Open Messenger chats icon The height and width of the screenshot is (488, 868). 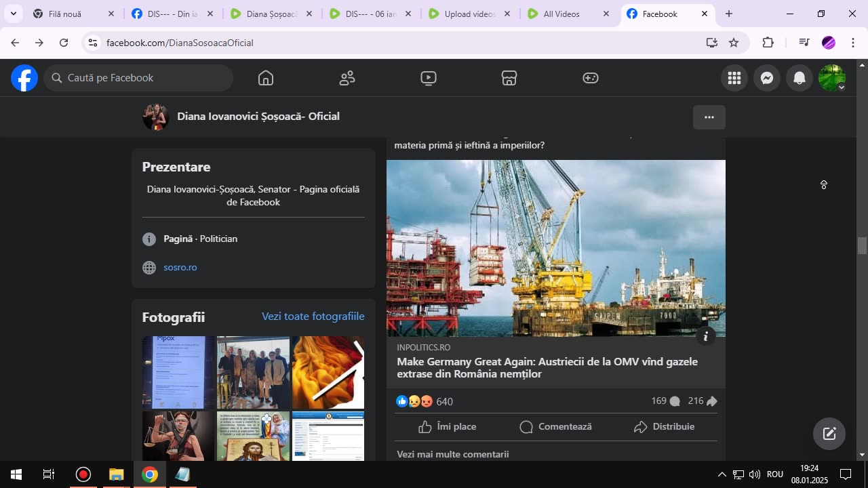pyautogui.click(x=767, y=78)
